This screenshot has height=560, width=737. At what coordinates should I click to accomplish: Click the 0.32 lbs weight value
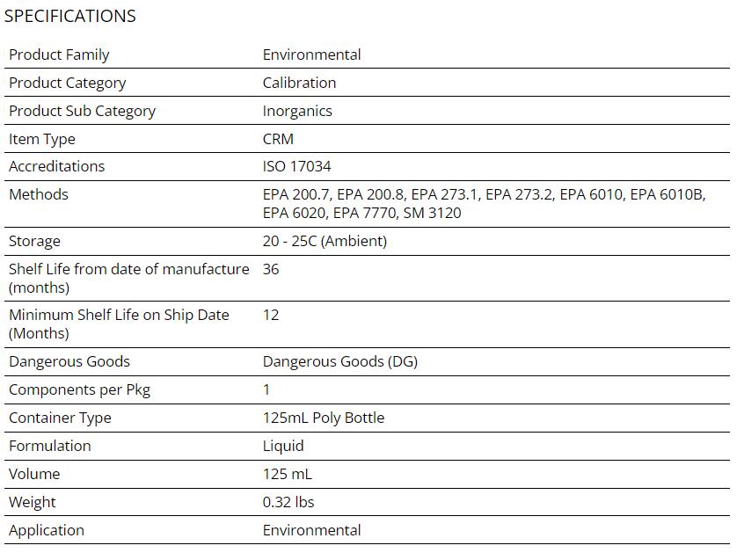[x=288, y=502]
